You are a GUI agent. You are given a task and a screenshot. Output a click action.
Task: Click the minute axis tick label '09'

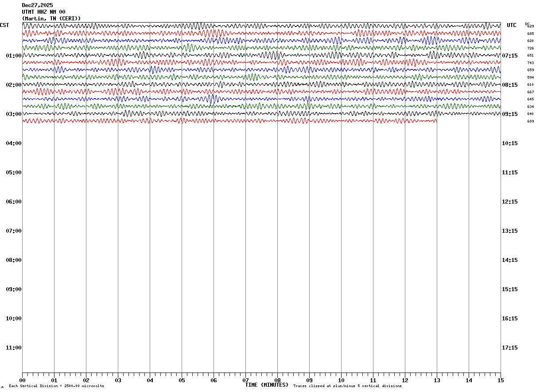309,380
